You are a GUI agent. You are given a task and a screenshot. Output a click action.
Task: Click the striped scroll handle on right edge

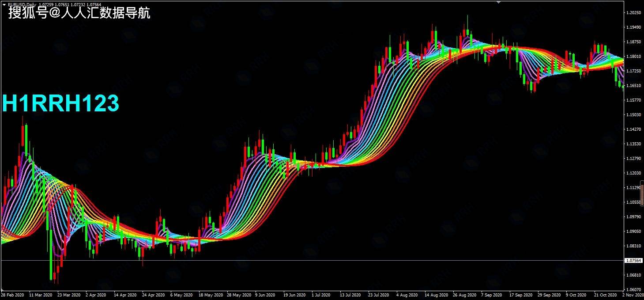(x=642, y=186)
